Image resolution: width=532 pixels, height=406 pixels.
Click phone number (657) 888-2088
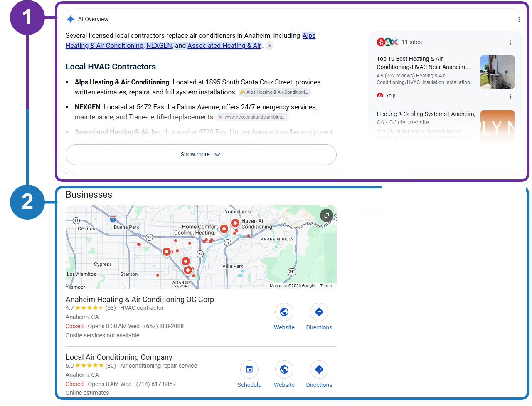tap(164, 327)
